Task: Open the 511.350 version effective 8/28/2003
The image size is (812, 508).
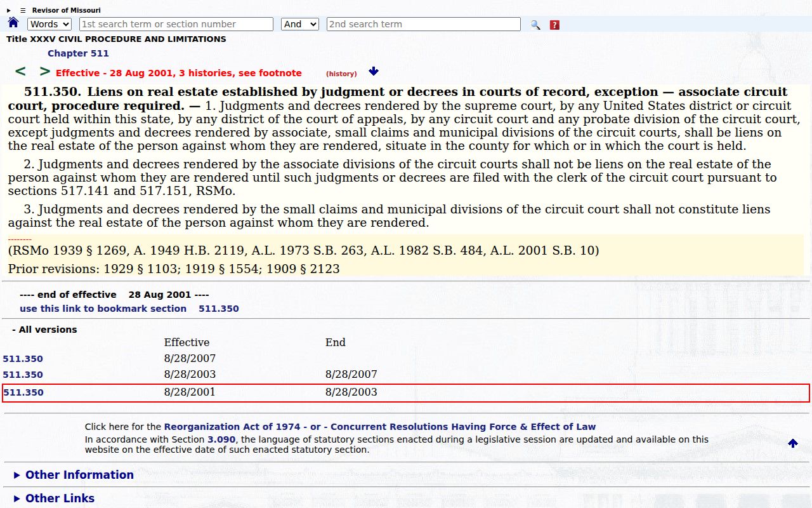Action: click(23, 375)
